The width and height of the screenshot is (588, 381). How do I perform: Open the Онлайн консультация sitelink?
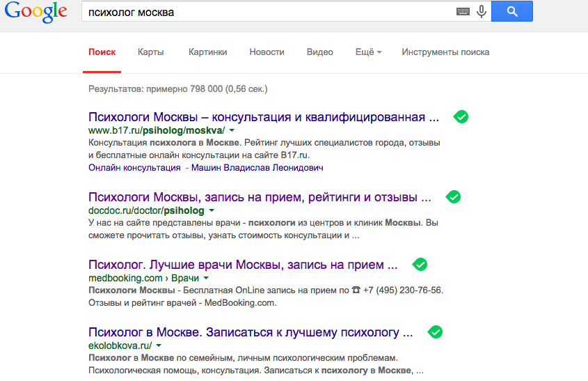click(134, 168)
